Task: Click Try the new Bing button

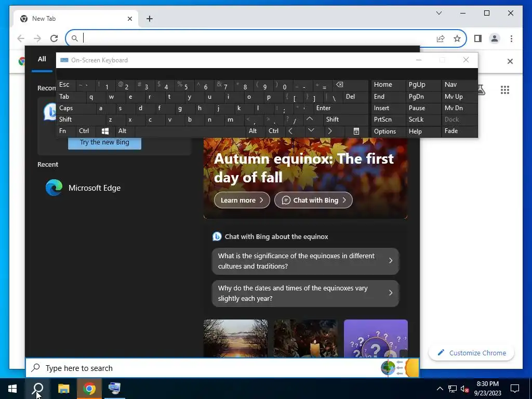Action: point(104,142)
